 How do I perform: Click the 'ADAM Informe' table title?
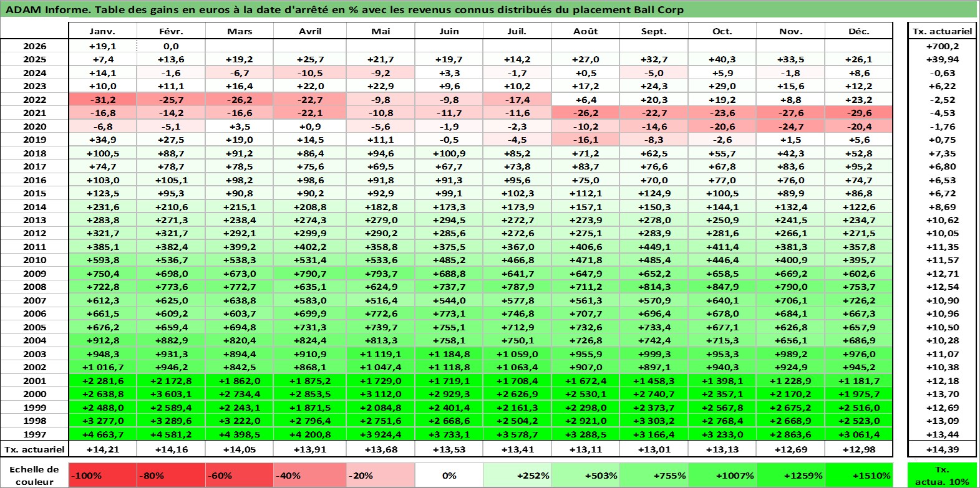click(x=489, y=9)
